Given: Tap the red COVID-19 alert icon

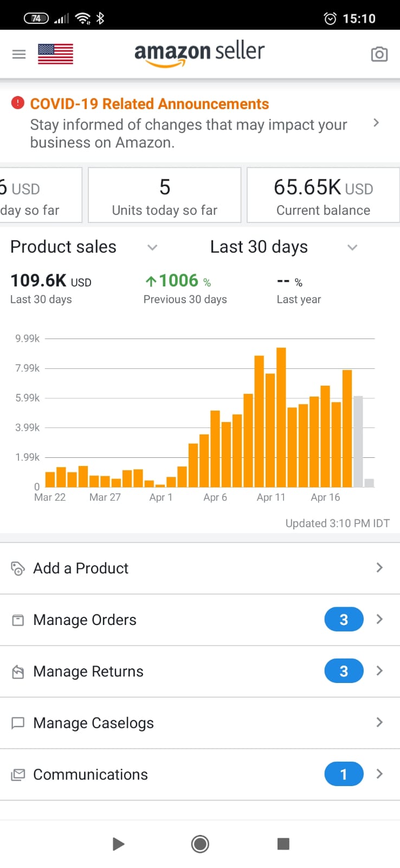Looking at the screenshot, I should coord(18,103).
